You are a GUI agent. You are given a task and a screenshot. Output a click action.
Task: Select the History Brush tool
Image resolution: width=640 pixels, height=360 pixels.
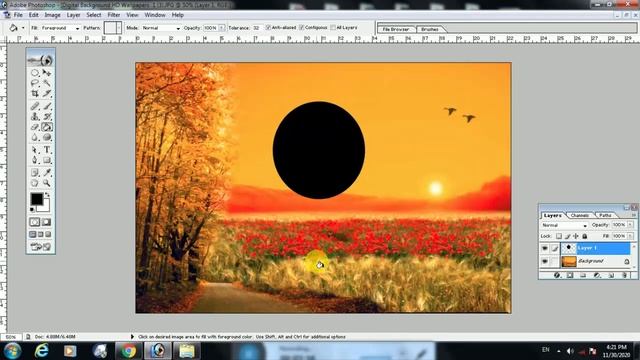(47, 117)
